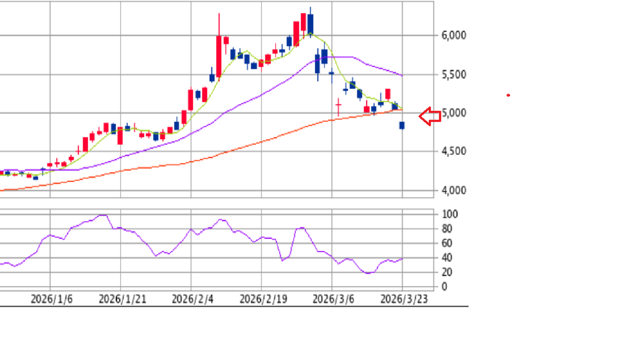
Task: Click the red doji cross candle near 2026/3/6
Action: coord(338,105)
